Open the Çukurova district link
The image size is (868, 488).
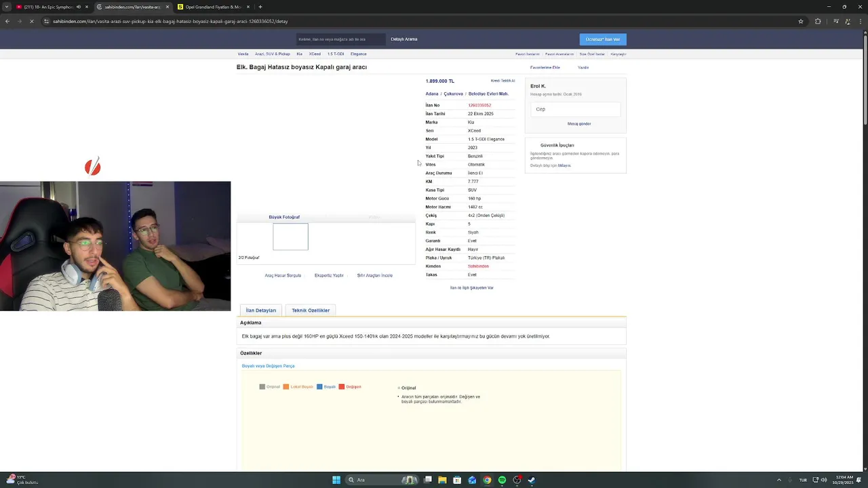pos(454,94)
